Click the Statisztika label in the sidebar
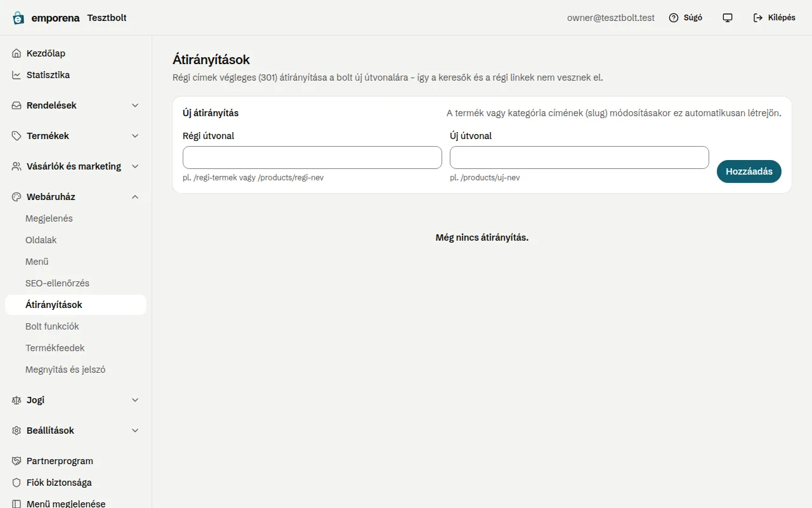This screenshot has width=812, height=508. [x=48, y=75]
